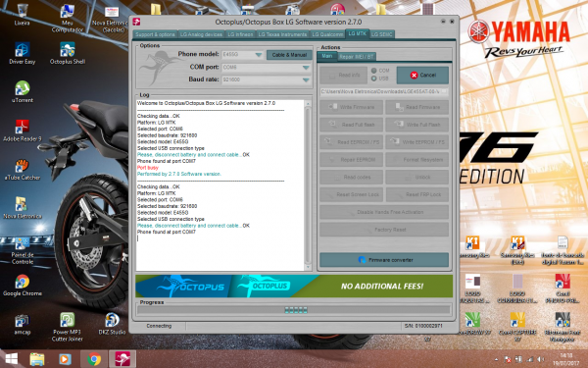Screen dimensions: 588x368
Task: Launch the uTorrent desktop shortcut
Action: (x=23, y=91)
